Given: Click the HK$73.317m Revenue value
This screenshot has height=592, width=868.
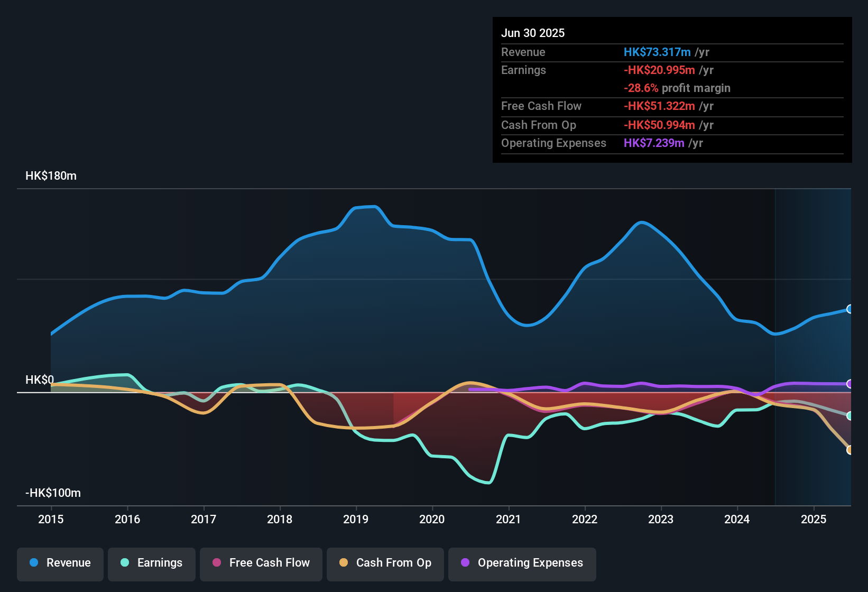Looking at the screenshot, I should tap(657, 52).
